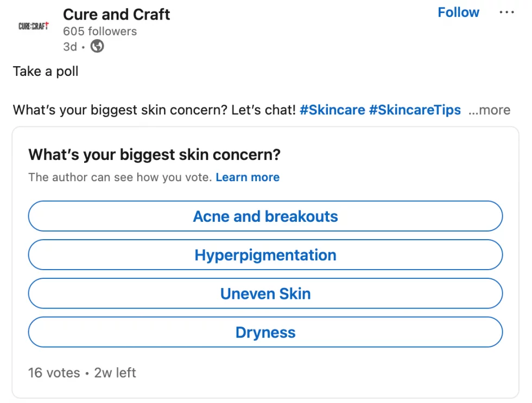532x403 pixels.
Task: Vote for Acne and breakouts
Action: pyautogui.click(x=265, y=216)
